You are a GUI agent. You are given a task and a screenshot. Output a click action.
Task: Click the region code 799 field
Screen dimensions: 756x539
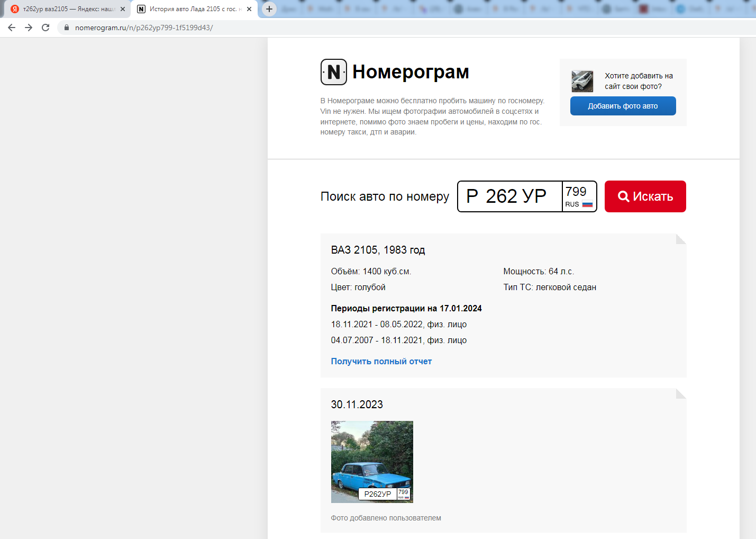(576, 192)
